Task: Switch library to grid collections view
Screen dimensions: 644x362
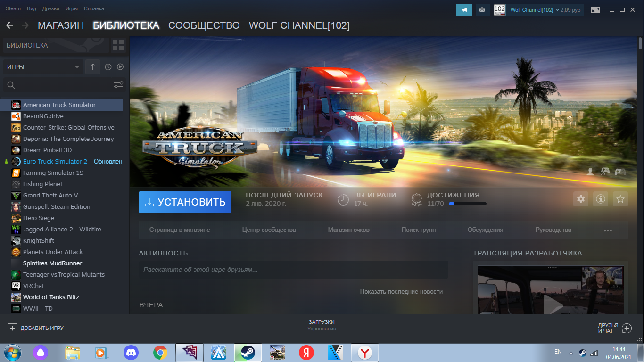Action: click(x=118, y=45)
